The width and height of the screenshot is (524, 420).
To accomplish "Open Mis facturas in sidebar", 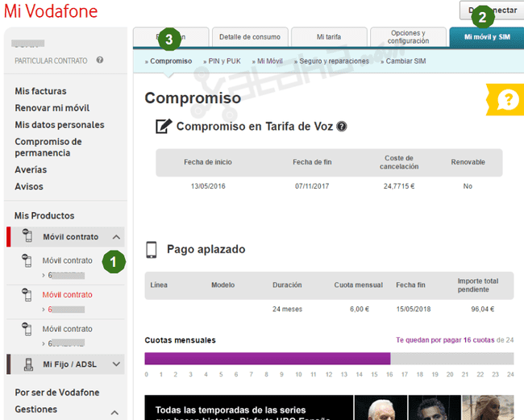I will (40, 91).
